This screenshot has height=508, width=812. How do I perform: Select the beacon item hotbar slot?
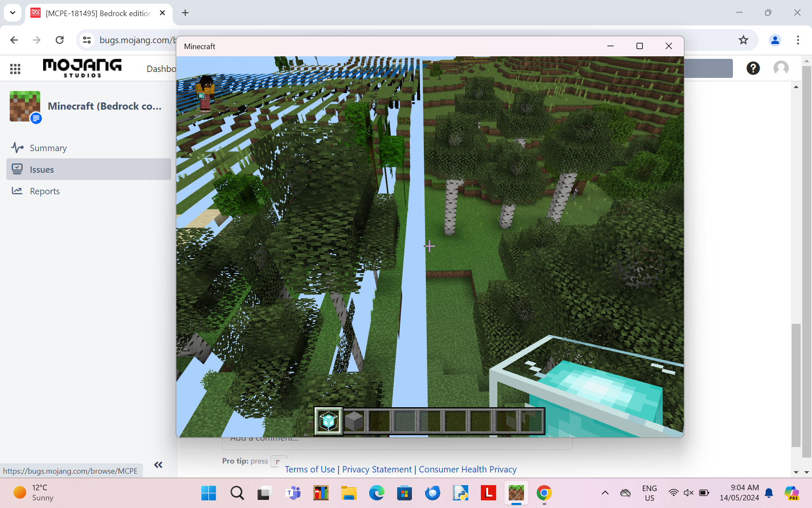(x=329, y=421)
